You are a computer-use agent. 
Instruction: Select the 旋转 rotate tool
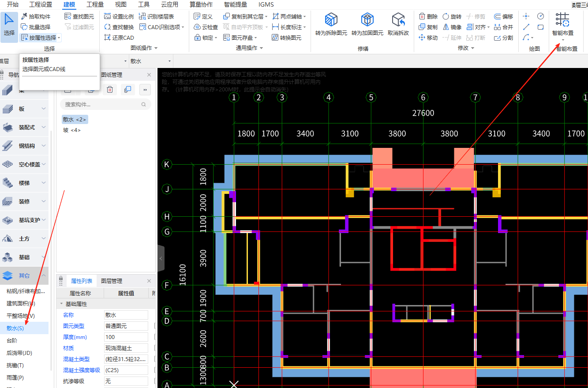click(452, 16)
